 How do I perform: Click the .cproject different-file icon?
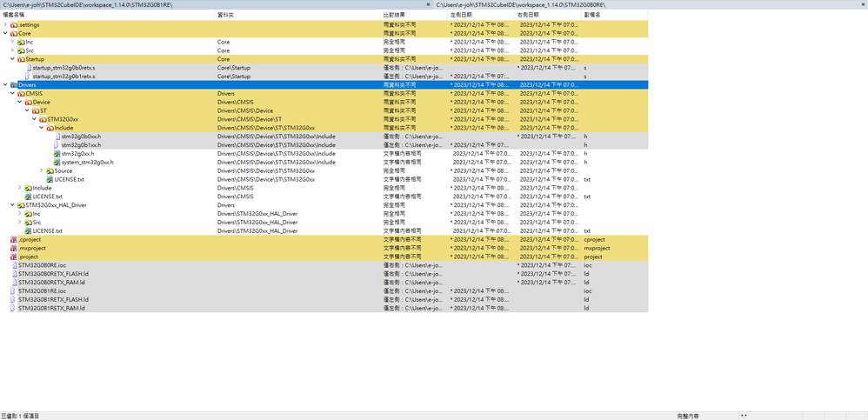click(x=14, y=240)
